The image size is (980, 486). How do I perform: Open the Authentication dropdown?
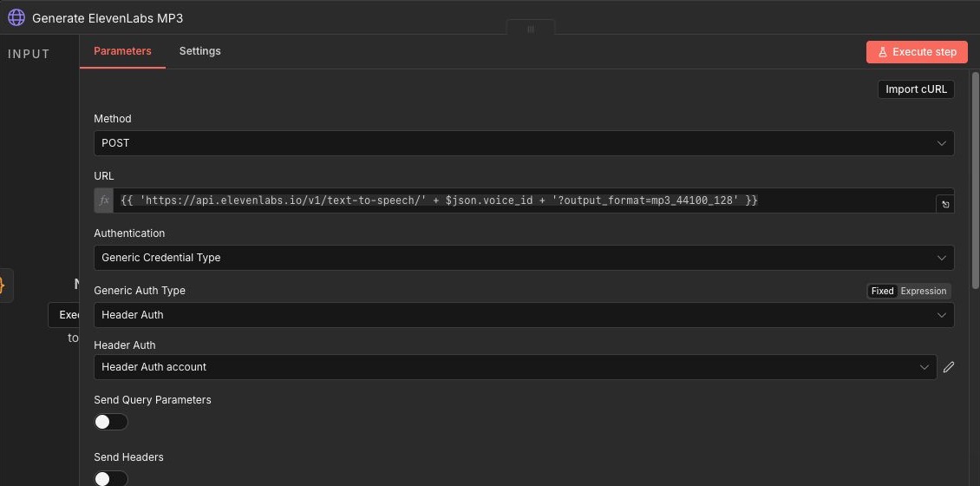click(524, 258)
